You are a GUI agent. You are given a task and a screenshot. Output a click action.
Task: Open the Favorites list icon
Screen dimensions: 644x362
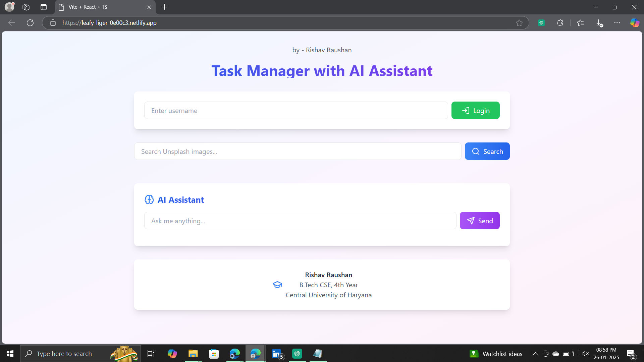pyautogui.click(x=580, y=23)
